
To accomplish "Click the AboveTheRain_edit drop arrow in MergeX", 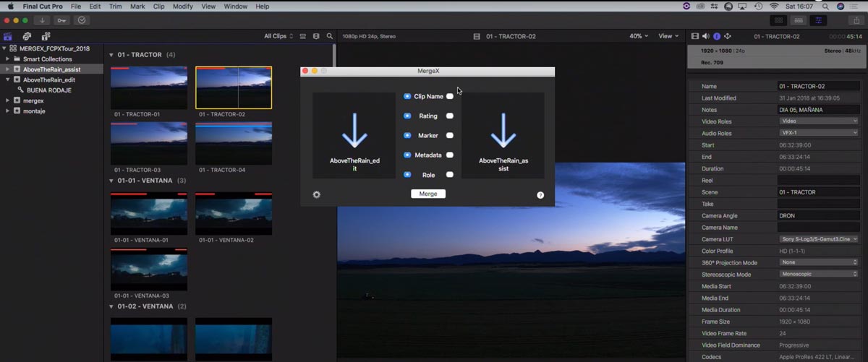I will pos(354,131).
